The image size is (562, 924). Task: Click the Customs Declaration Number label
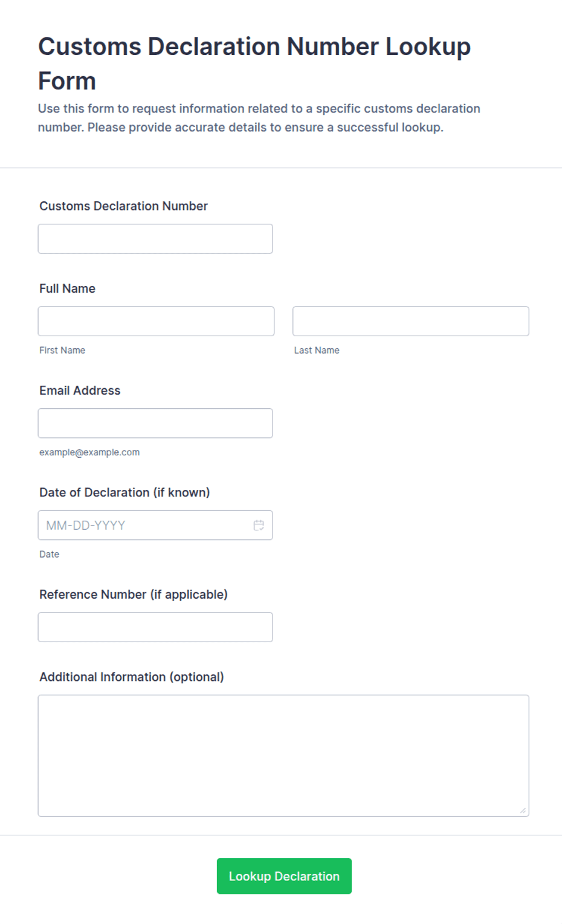click(123, 206)
